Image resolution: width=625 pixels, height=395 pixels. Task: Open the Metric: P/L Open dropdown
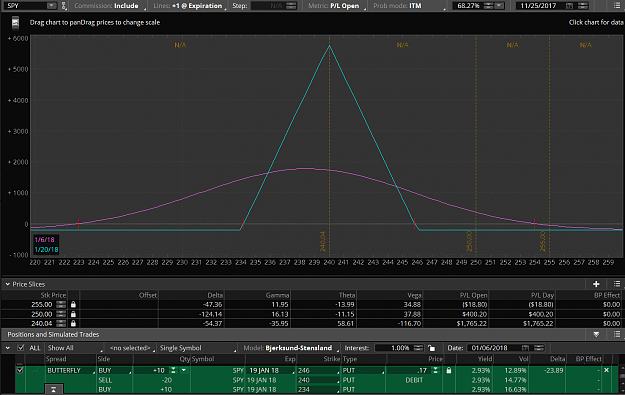336,6
